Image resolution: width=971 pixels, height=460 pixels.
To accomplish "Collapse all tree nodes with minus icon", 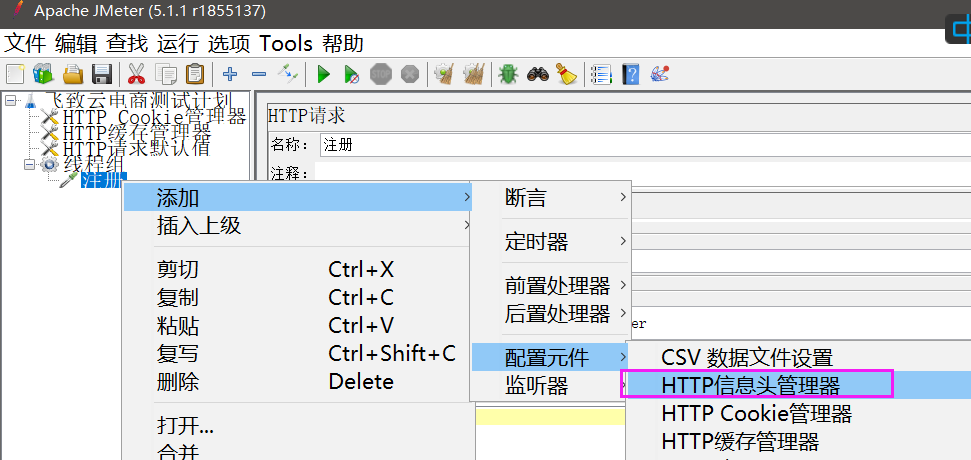I will (x=259, y=75).
